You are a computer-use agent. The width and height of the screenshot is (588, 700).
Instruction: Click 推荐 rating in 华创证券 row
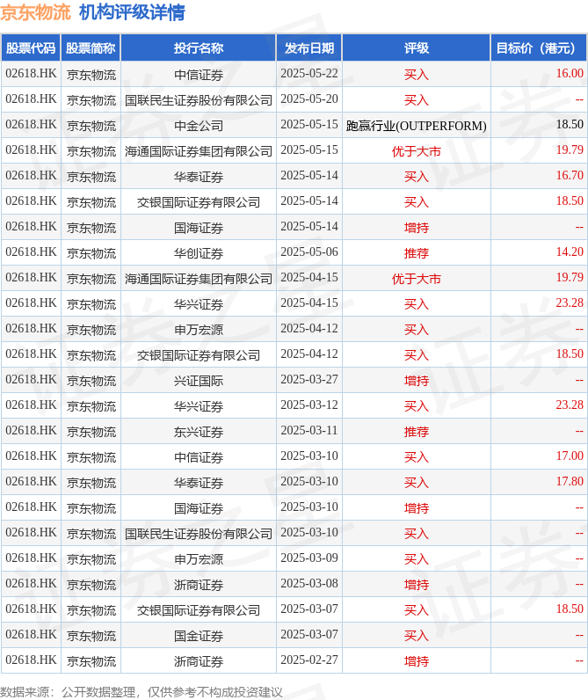click(x=417, y=252)
